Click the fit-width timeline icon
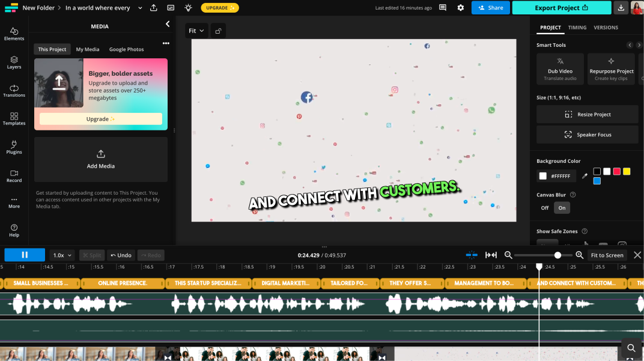This screenshot has width=644, height=361. click(x=491, y=255)
